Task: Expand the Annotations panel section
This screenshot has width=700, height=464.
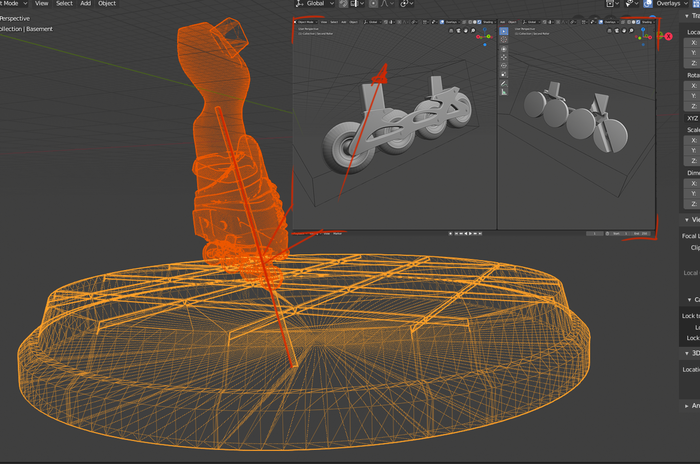Action: pos(688,405)
